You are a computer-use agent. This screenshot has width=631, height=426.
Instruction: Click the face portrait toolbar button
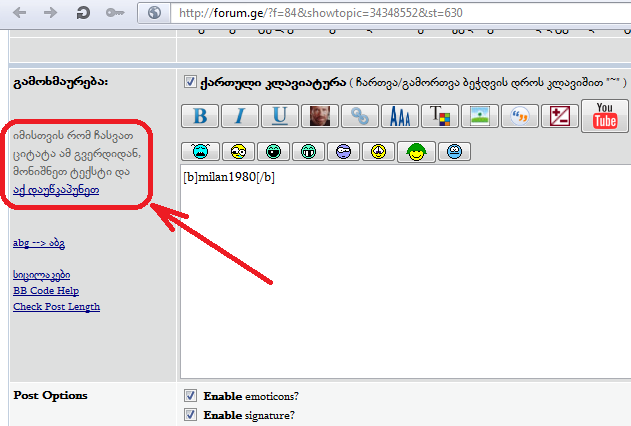320,116
